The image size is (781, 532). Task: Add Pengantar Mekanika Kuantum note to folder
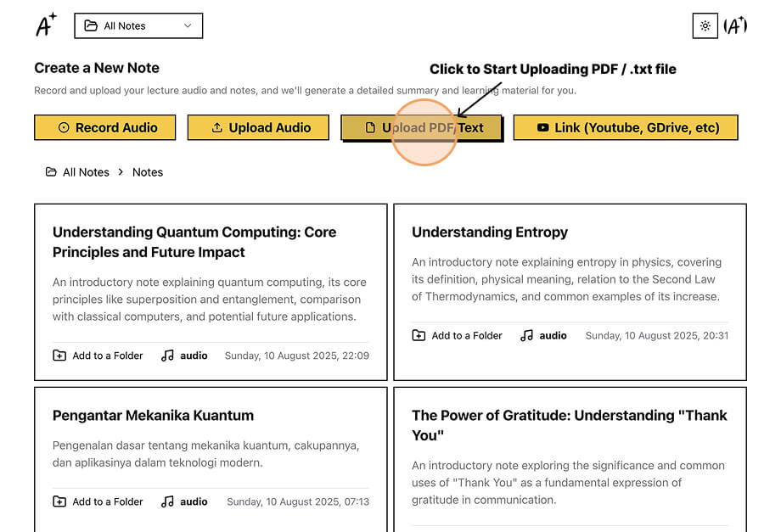coord(98,501)
